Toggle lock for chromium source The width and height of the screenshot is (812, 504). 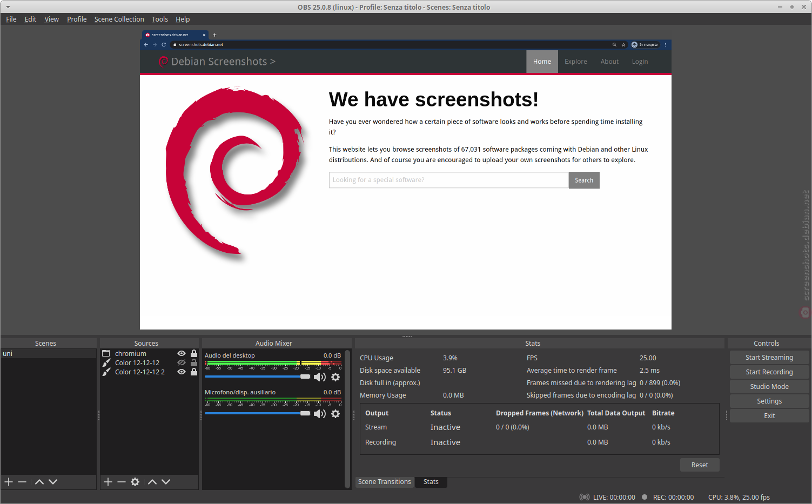click(194, 353)
